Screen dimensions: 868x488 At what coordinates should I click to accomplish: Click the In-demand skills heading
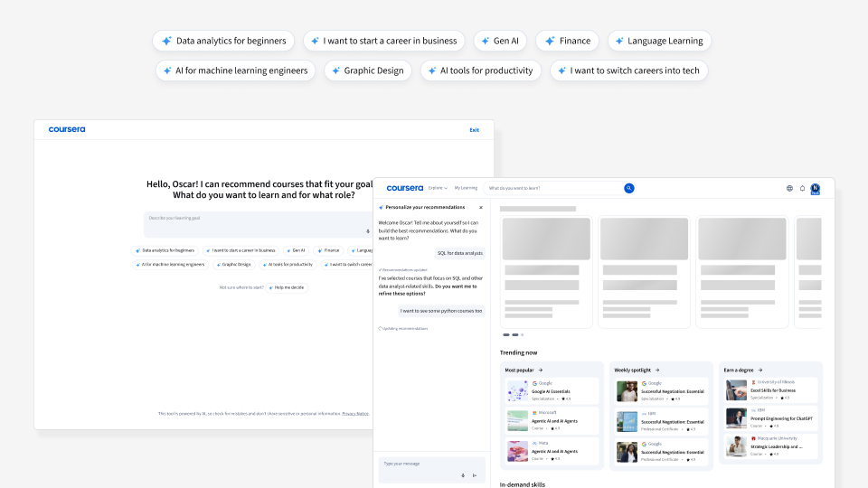(x=523, y=484)
